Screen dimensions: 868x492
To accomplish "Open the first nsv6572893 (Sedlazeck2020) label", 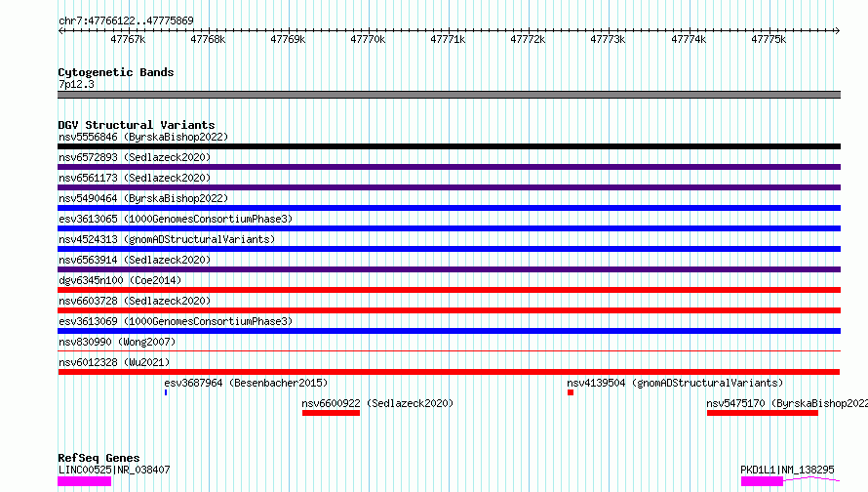I will (135, 157).
